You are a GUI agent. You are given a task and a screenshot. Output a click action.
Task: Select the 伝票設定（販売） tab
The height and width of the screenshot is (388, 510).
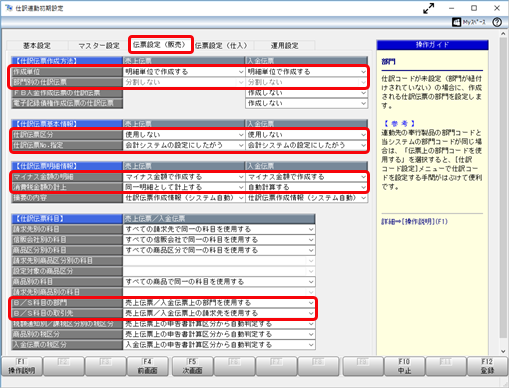pos(161,44)
